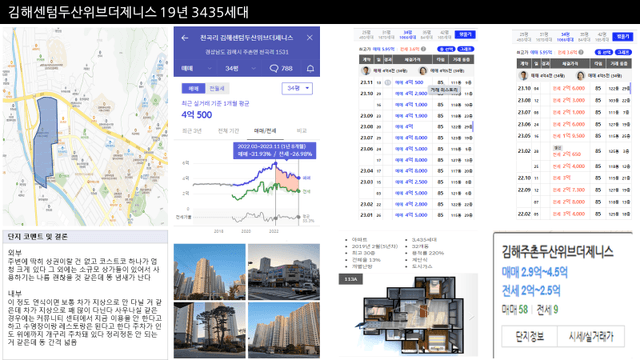Click the 단지정보 button
Image resolution: width=640 pixels, height=360 pixels.
pyautogui.click(x=529, y=337)
